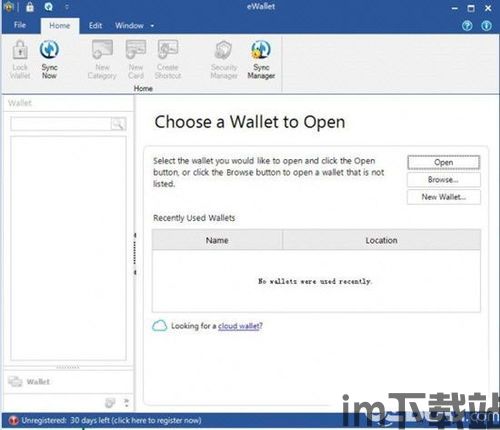Image resolution: width=500 pixels, height=430 pixels.
Task: Expand the navigation pane options chevron
Action: coord(126,403)
